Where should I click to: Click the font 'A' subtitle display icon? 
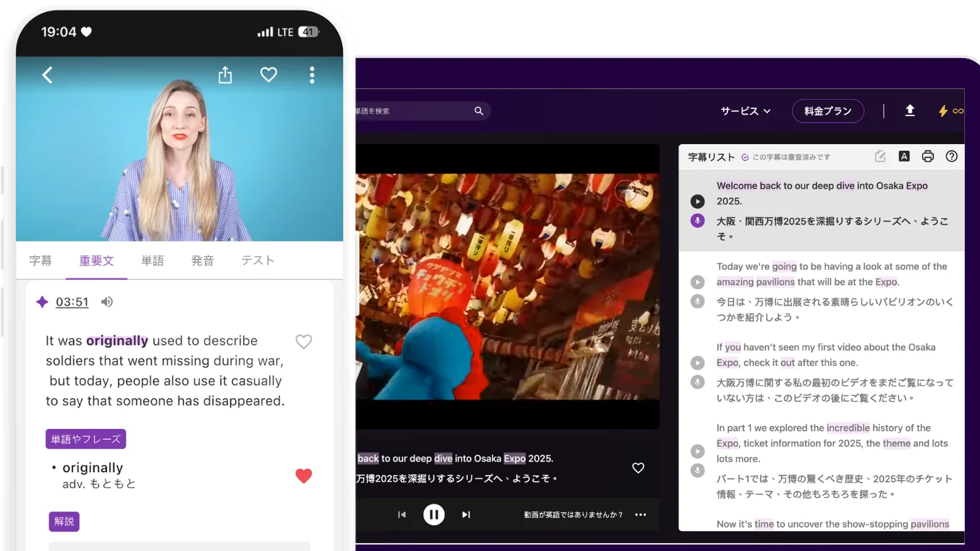tap(904, 156)
